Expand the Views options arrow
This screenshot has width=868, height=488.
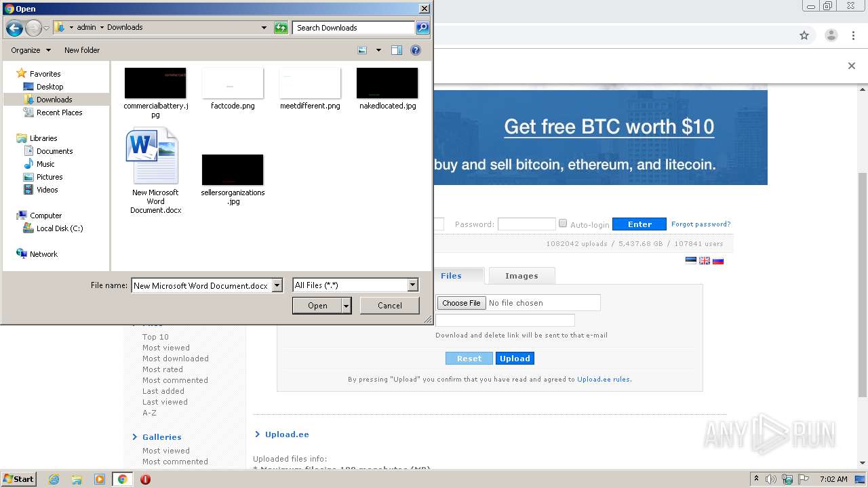pos(378,50)
